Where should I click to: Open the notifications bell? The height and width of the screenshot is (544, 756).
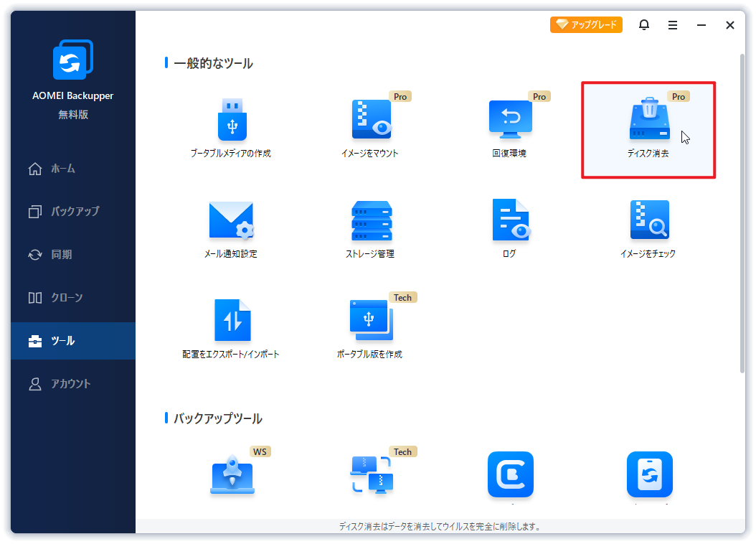[644, 24]
